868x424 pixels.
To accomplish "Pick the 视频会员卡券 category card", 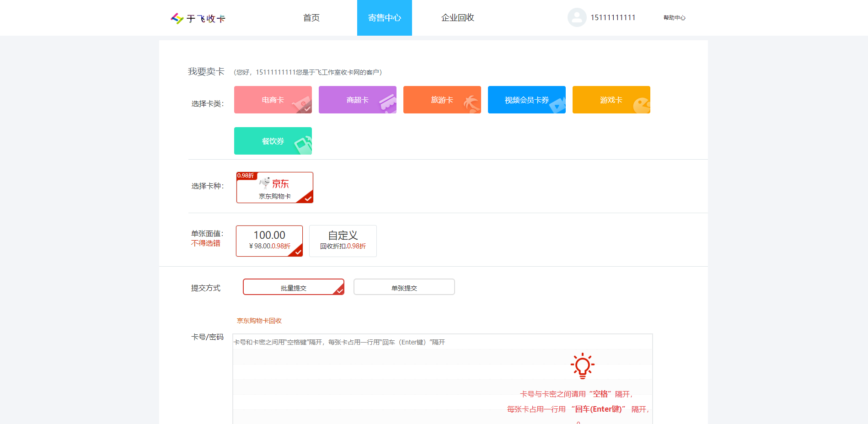I will [x=526, y=100].
